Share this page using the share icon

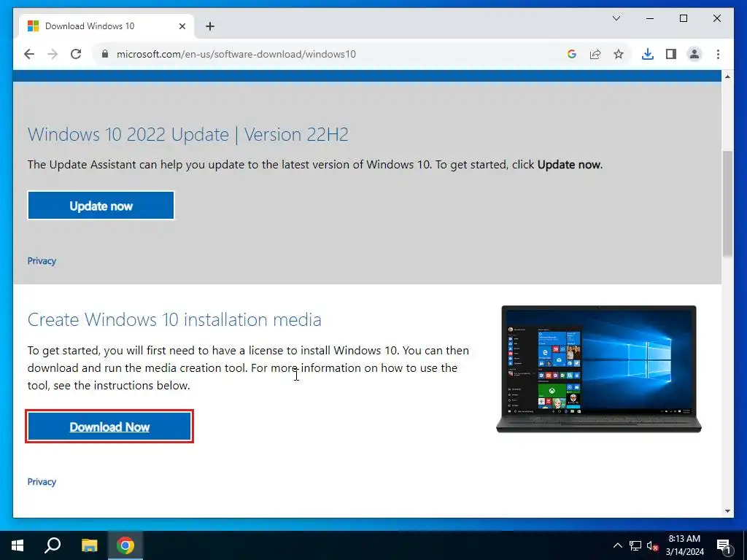pyautogui.click(x=595, y=54)
